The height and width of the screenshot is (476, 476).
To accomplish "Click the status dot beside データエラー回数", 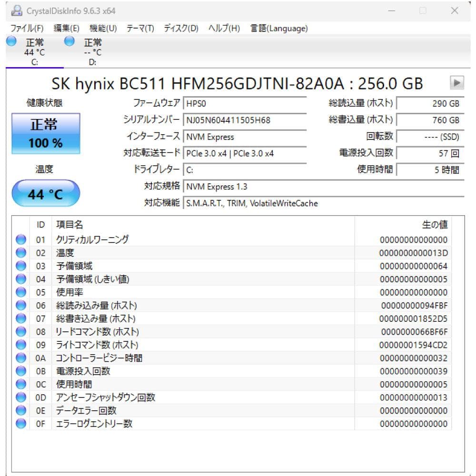I will 20,410.
